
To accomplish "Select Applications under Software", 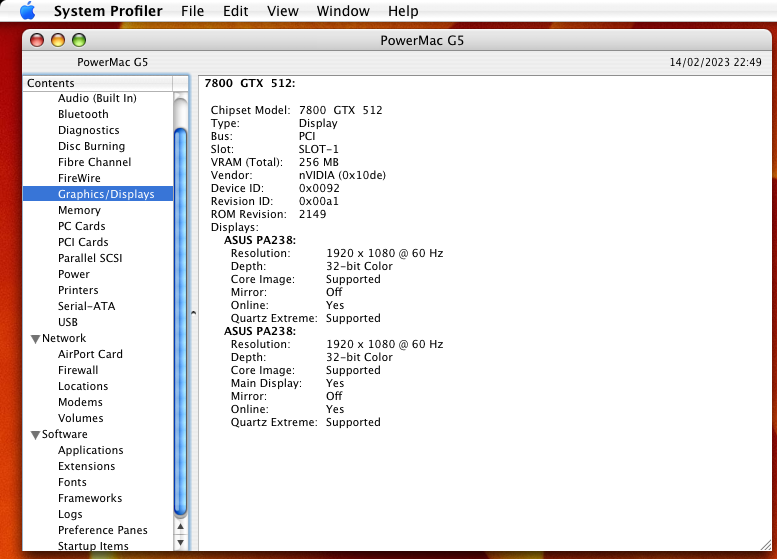I will (x=91, y=450).
